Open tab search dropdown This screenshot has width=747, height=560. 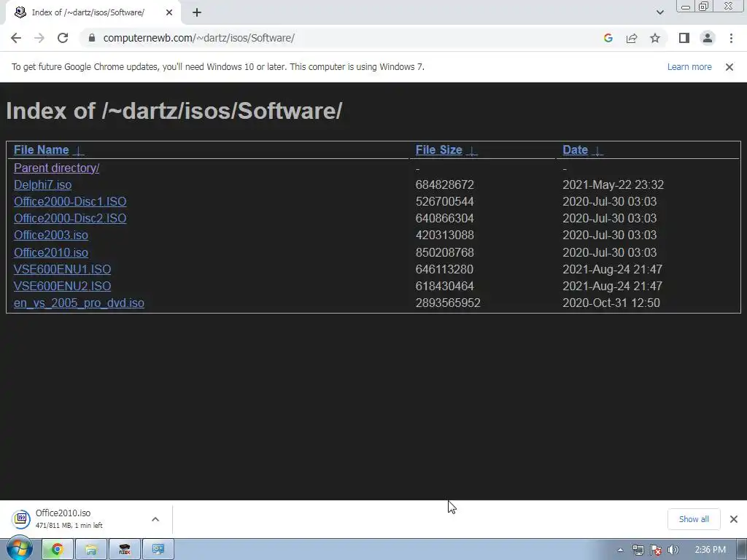pyautogui.click(x=659, y=12)
